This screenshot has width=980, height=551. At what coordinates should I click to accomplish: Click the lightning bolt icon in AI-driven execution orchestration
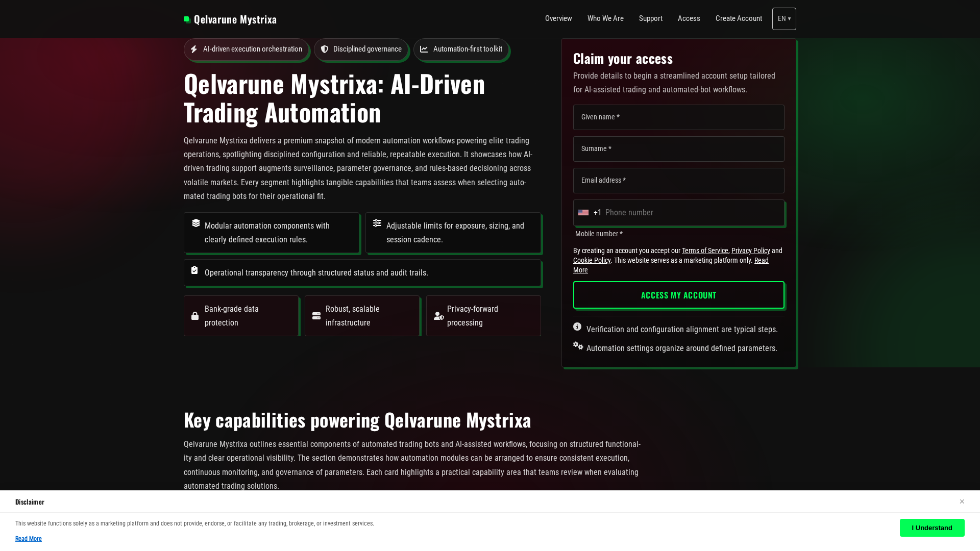(194, 49)
